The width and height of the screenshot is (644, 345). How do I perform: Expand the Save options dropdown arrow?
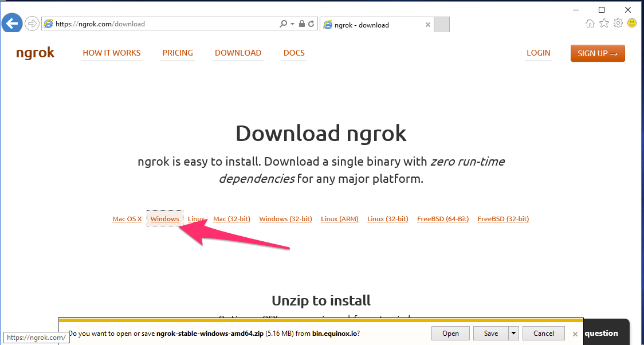[x=514, y=334]
